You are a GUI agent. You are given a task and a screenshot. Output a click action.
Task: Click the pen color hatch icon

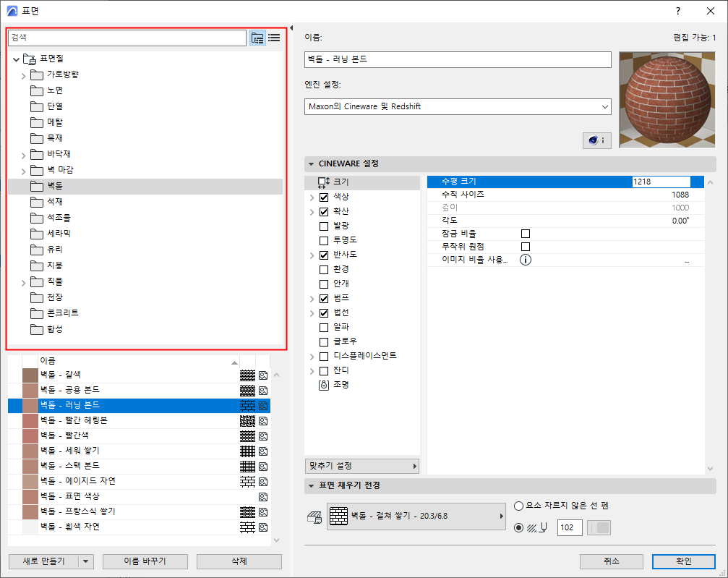click(x=537, y=528)
